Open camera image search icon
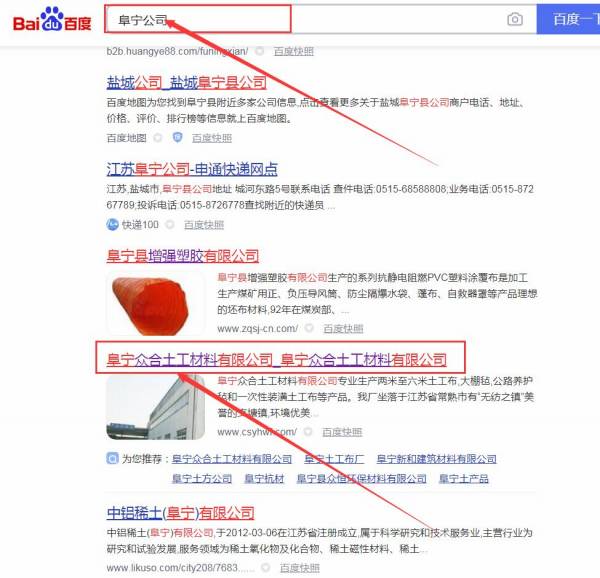 point(515,19)
